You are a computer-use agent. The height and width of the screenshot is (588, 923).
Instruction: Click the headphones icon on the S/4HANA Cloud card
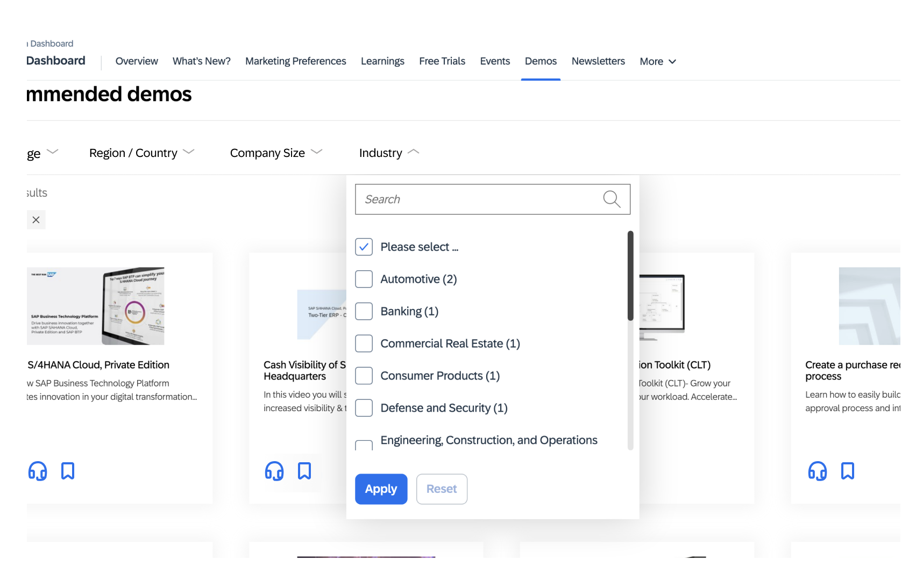point(37,471)
